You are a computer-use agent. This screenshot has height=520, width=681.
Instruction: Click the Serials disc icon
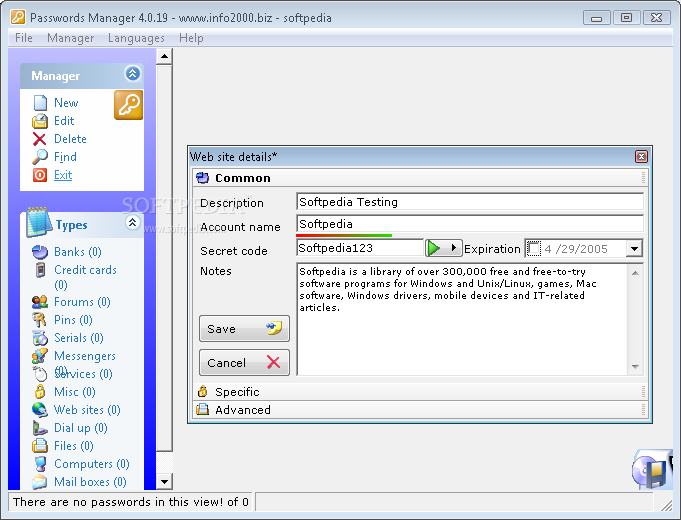click(40, 338)
